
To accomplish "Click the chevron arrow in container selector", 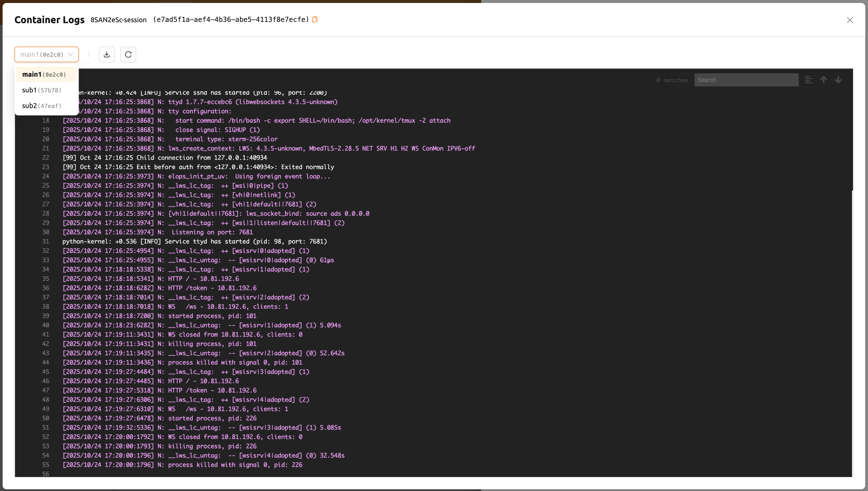I will point(71,54).
